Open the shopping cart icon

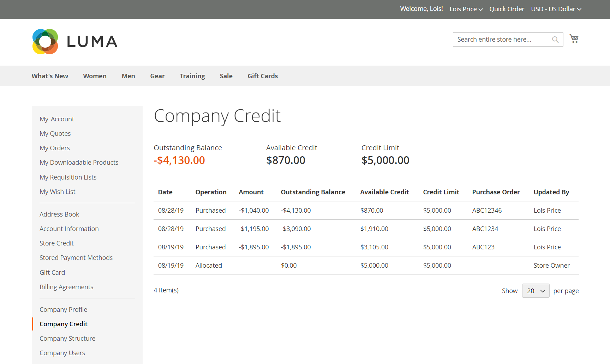point(574,38)
